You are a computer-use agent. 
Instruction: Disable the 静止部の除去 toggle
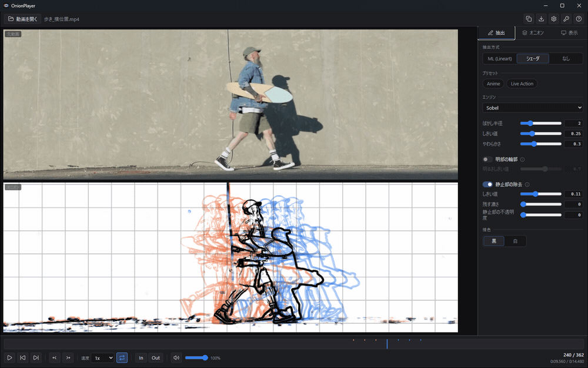[x=487, y=184]
